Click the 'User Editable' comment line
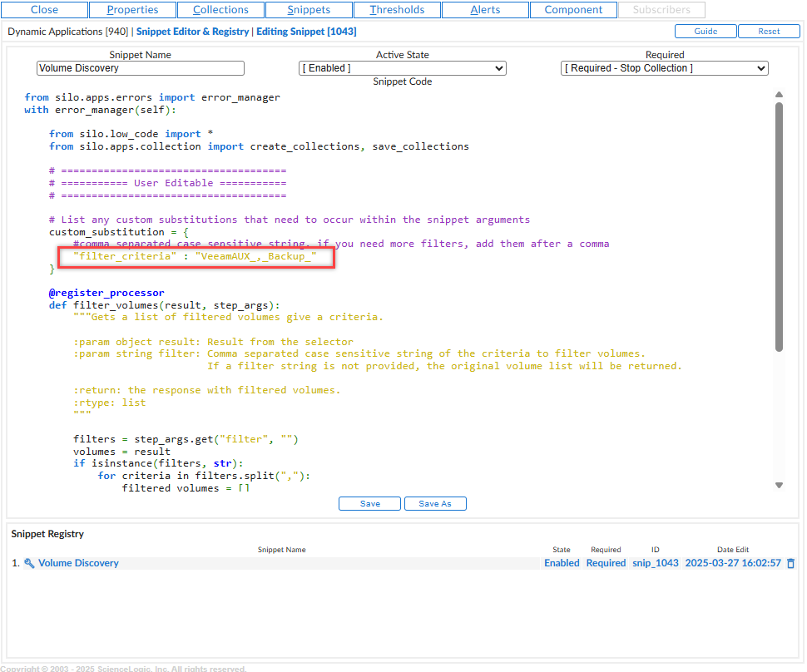 coord(168,183)
